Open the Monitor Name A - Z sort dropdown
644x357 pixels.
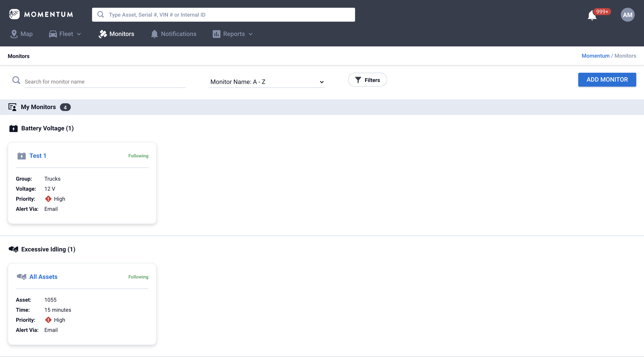click(266, 82)
